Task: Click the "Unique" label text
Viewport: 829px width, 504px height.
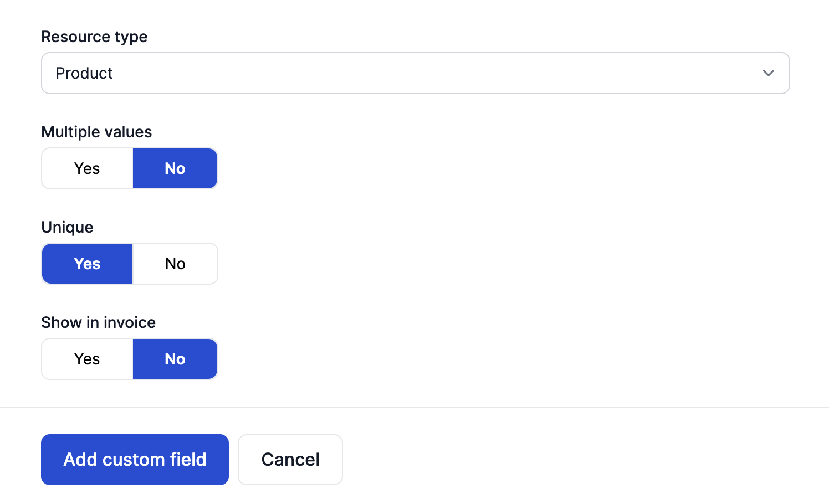Action: point(67,227)
